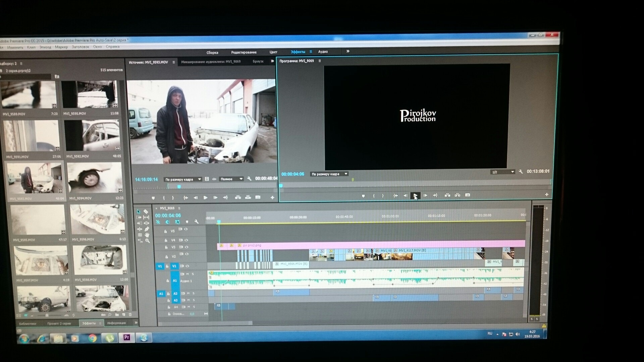Switch to the Цвет workspace tab
The width and height of the screenshot is (644, 362).
point(273,52)
